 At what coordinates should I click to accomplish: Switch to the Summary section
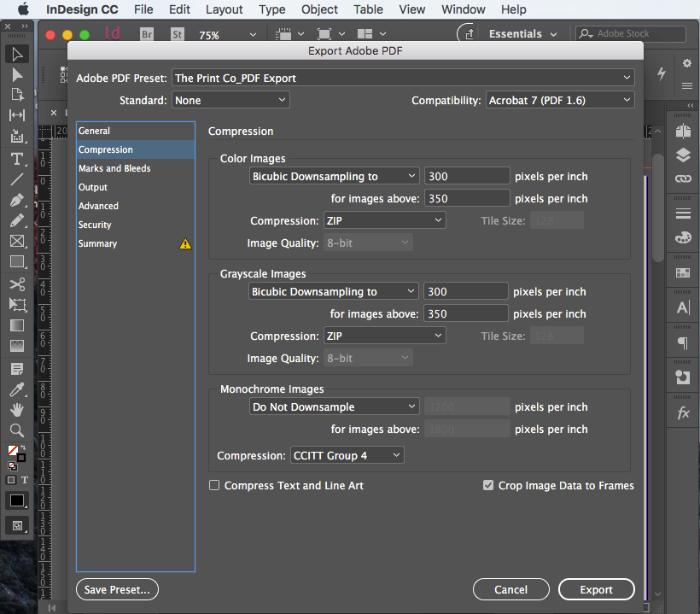[136, 243]
